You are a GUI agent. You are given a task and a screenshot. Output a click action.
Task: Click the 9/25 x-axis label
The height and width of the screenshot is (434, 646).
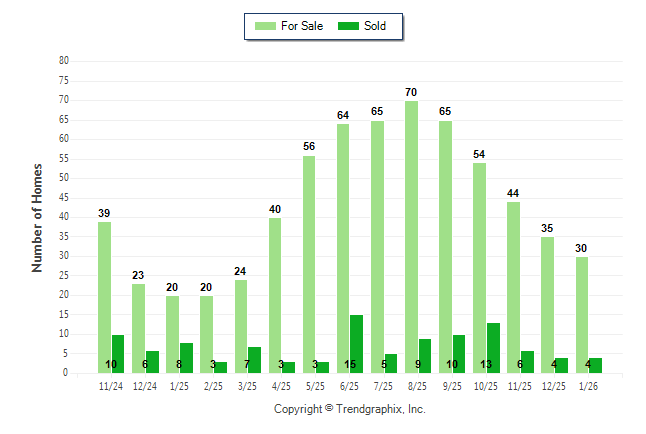pos(452,385)
